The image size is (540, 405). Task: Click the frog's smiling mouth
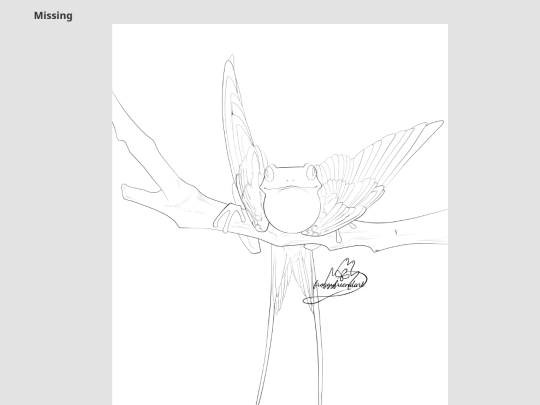(x=291, y=188)
